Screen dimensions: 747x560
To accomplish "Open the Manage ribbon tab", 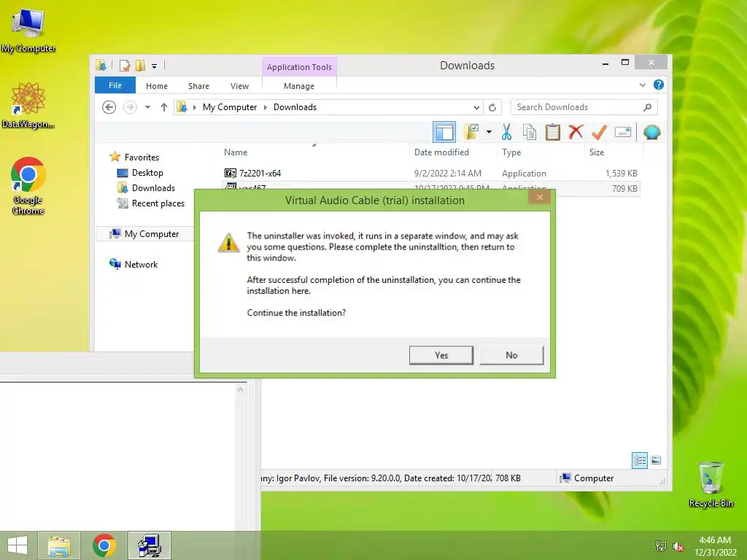I will click(299, 86).
